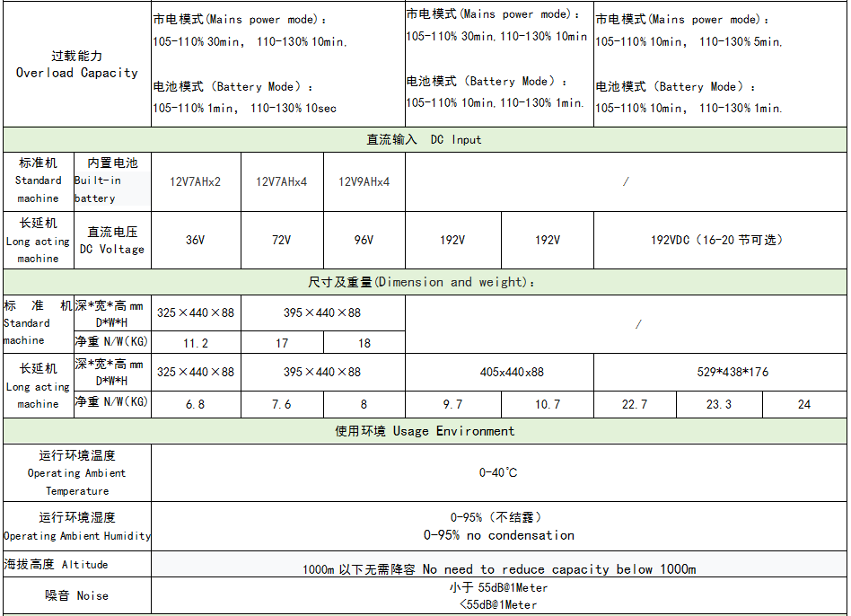Viewport: 851px width, 616px height.
Task: Click the 11.2 net weight cell
Action: pyautogui.click(x=196, y=343)
